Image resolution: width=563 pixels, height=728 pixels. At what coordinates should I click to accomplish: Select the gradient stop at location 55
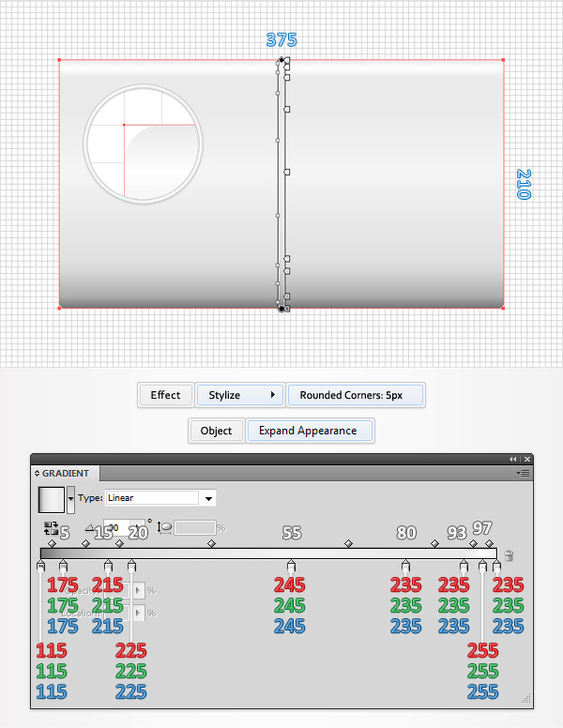point(291,566)
